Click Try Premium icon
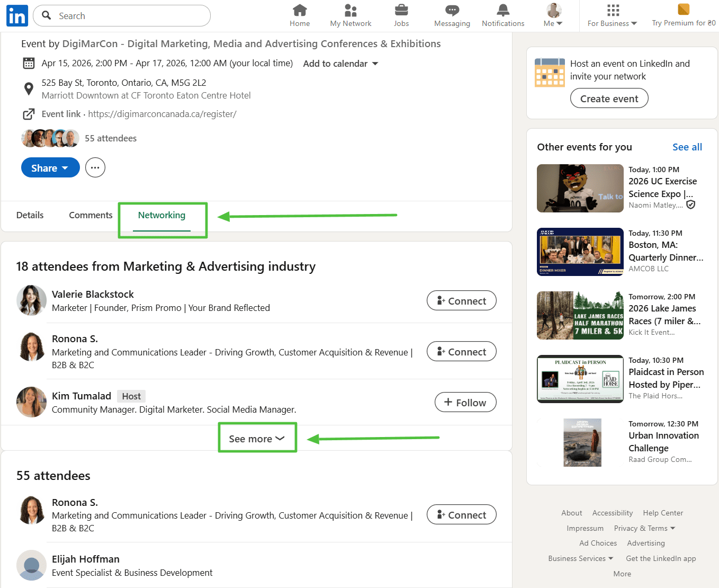The image size is (719, 588). [684, 10]
